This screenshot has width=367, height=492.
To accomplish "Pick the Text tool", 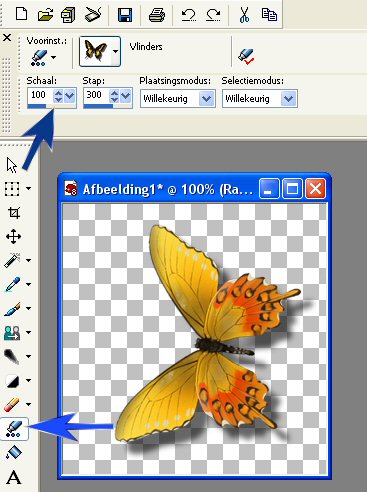I will pyautogui.click(x=14, y=477).
